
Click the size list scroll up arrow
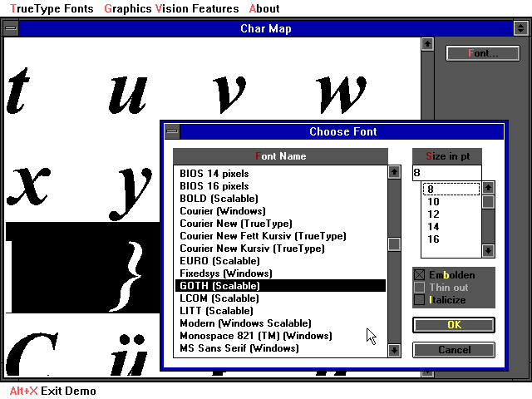(488, 188)
